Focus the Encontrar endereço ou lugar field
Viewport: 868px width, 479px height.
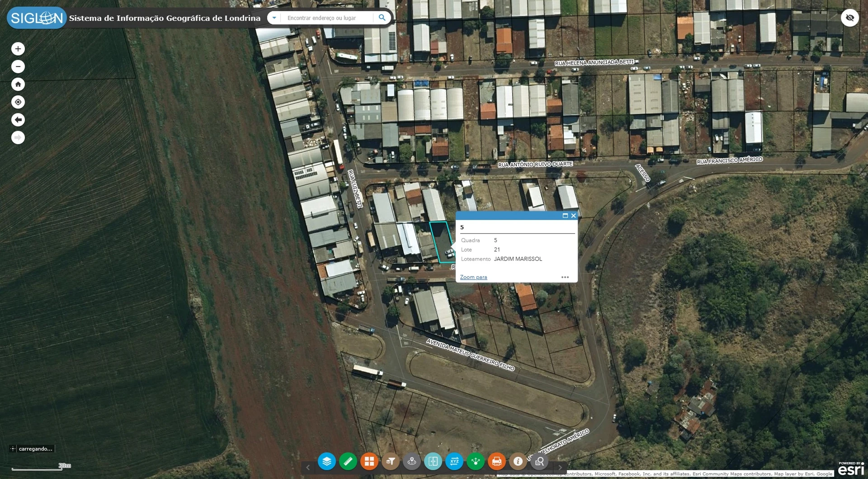[x=328, y=18]
